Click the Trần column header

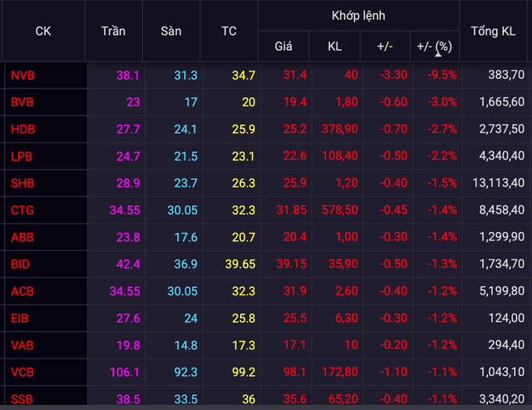tap(113, 31)
